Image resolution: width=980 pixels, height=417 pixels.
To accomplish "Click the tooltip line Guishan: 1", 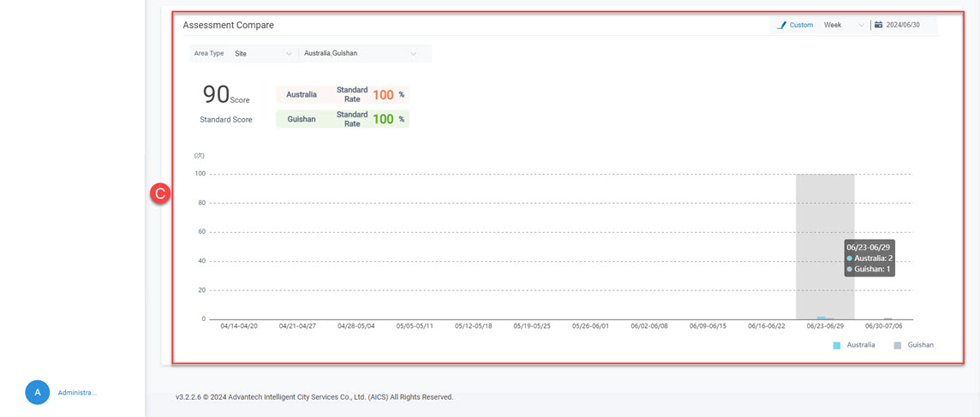I will 868,270.
